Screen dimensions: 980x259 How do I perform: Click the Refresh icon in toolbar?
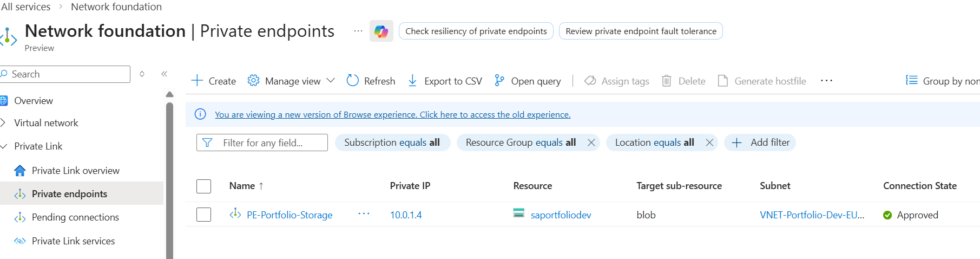[x=353, y=81]
